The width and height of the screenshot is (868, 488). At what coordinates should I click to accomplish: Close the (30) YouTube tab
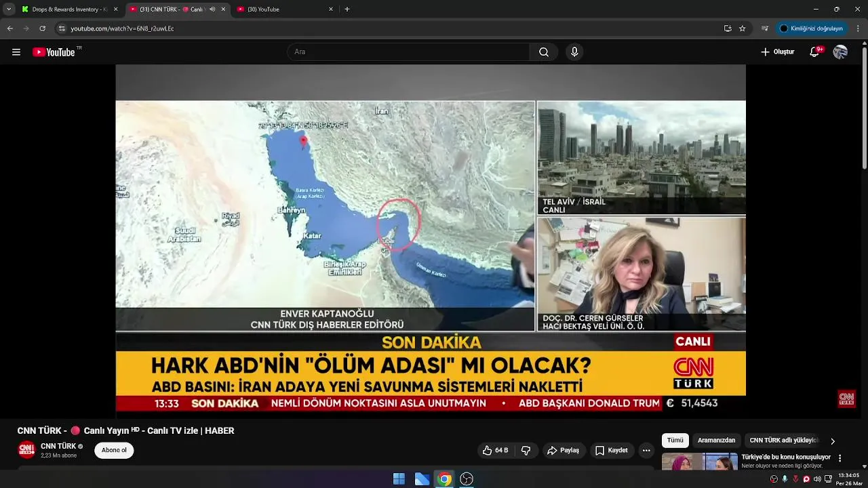(331, 9)
